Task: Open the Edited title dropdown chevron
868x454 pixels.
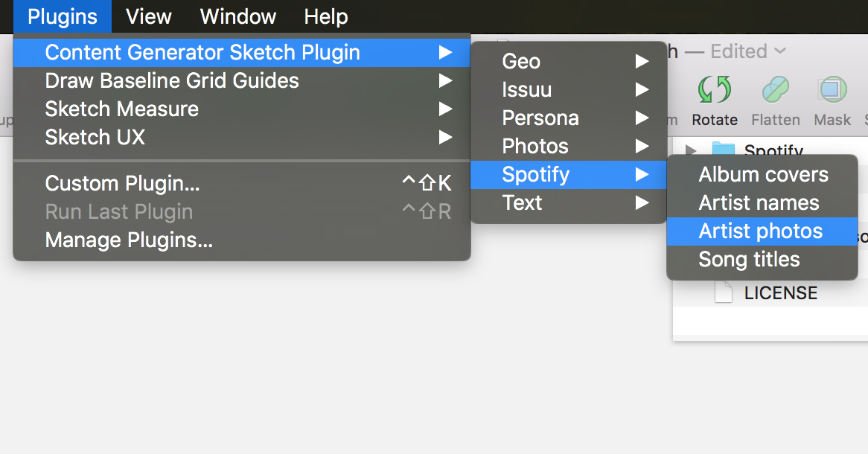Action: pos(780,51)
